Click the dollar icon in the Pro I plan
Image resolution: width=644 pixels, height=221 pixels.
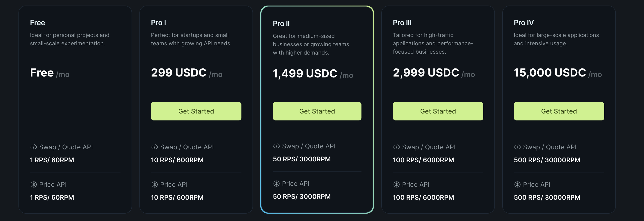(154, 184)
